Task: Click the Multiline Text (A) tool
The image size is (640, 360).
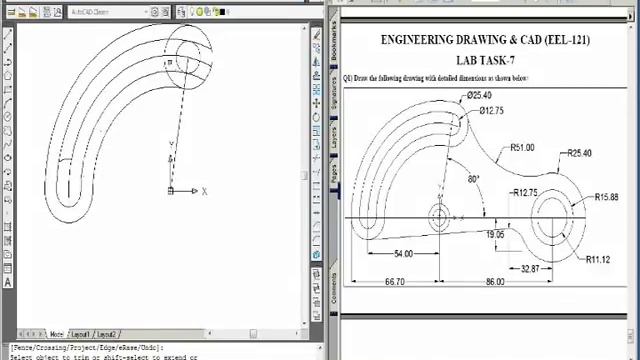Action: coord(8,282)
